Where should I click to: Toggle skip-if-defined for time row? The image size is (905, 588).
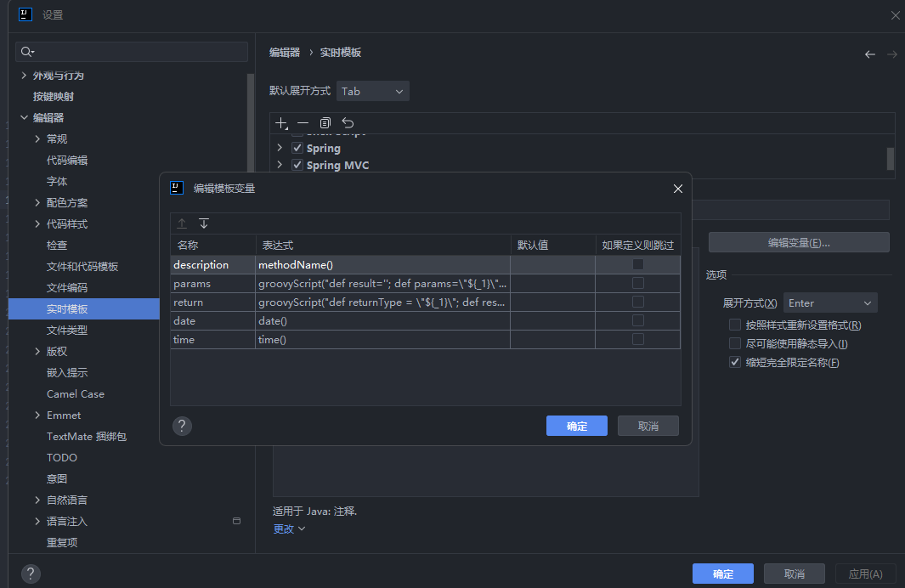(638, 339)
